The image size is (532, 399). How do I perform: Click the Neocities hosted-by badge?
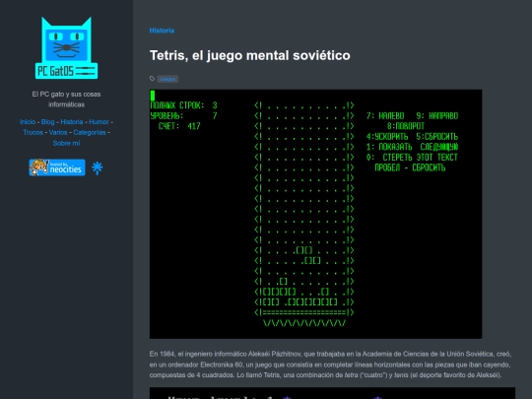[57, 167]
